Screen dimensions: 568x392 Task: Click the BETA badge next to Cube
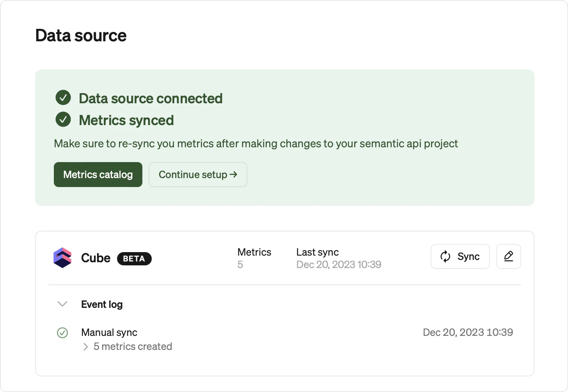coord(134,259)
